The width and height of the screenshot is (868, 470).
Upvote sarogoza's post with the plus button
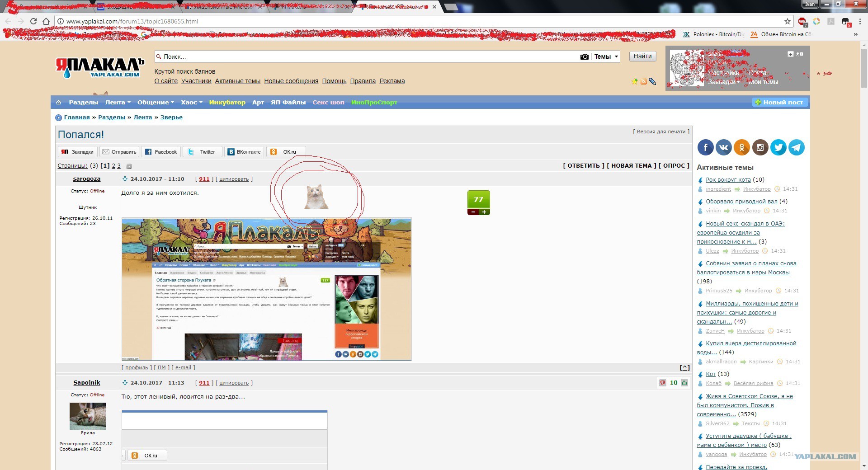click(484, 212)
